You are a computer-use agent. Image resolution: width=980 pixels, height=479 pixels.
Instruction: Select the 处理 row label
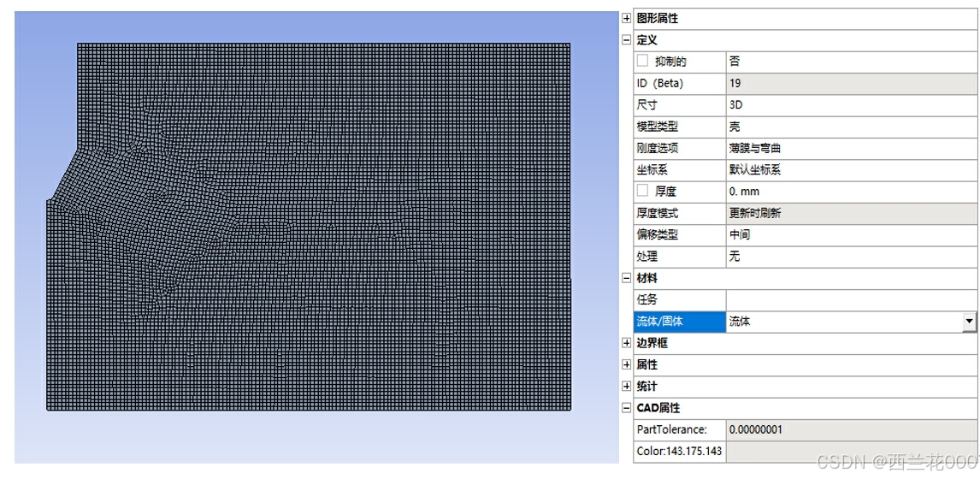[679, 257]
